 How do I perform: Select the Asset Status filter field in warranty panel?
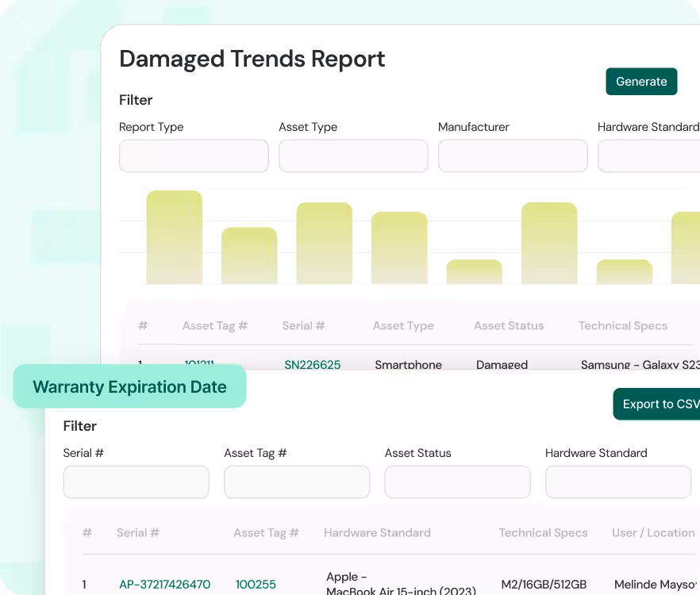point(457,482)
